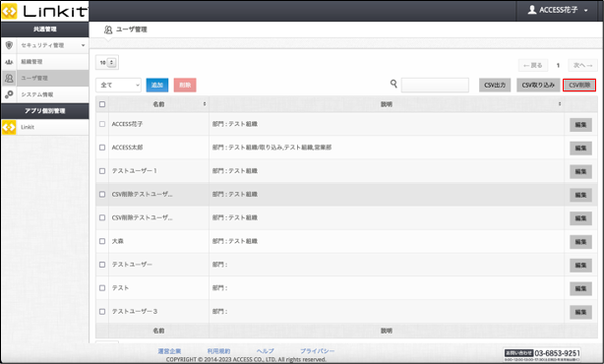Click the blue 追加 button
This screenshot has width=604, height=364.
coord(157,86)
